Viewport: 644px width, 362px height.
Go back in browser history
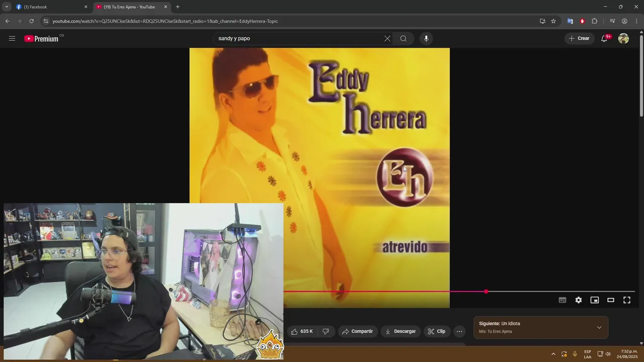coord(7,21)
